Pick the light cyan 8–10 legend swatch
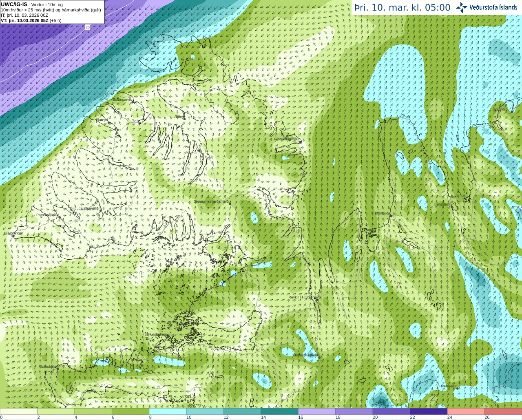The height and width of the screenshot is (420, 522). point(168,411)
